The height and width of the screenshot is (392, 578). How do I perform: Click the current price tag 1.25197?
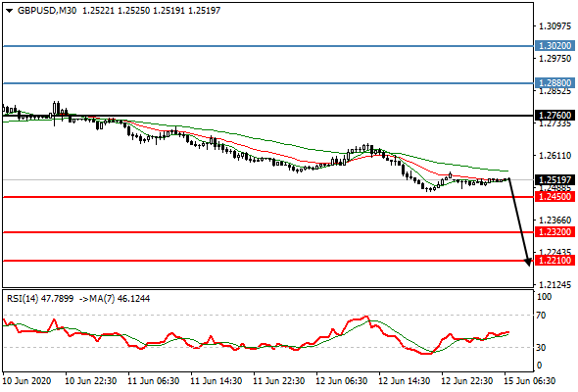[554, 180]
